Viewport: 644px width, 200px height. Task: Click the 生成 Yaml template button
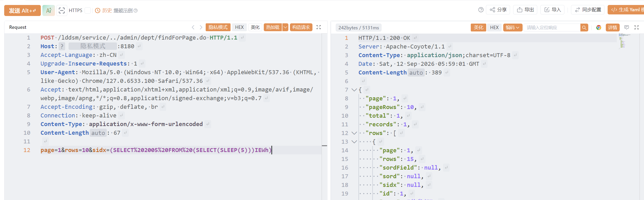626,10
